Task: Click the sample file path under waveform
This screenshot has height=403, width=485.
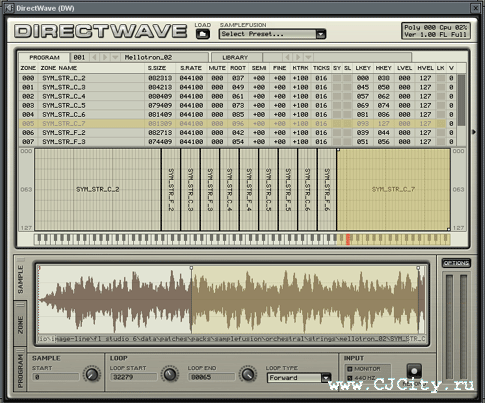Action: [232, 339]
